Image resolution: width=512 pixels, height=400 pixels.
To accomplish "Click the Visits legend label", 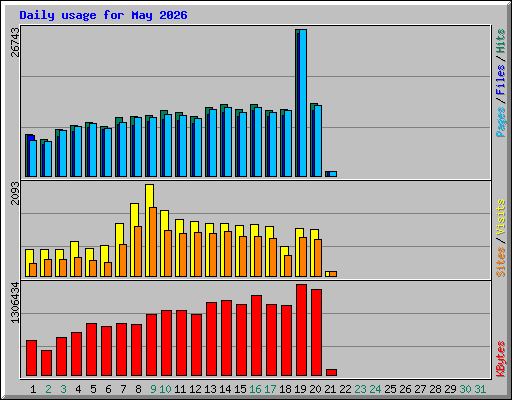I will pos(500,218).
